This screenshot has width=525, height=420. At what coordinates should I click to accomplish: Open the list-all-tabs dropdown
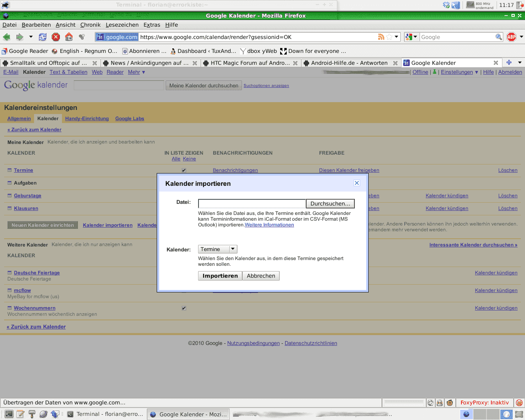tap(520, 63)
